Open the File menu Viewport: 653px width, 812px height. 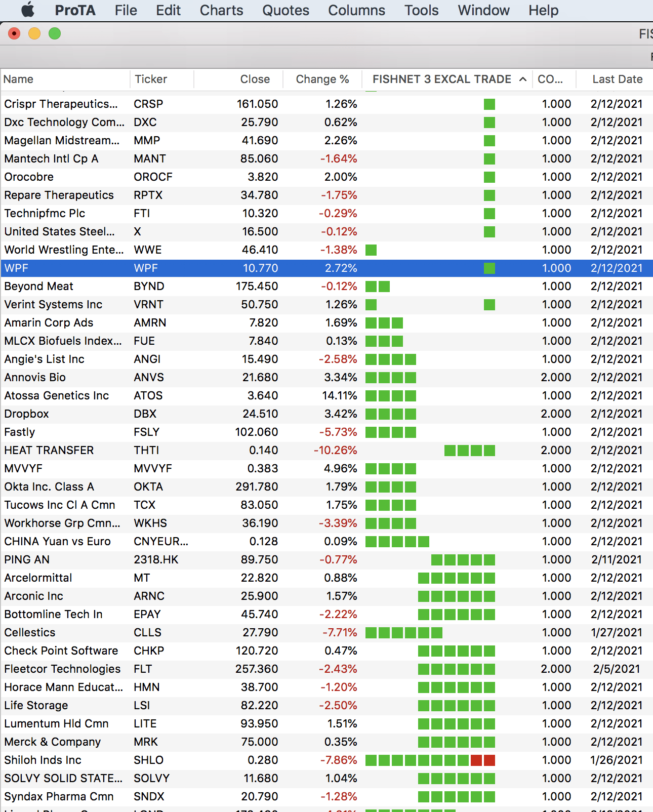[x=126, y=10]
